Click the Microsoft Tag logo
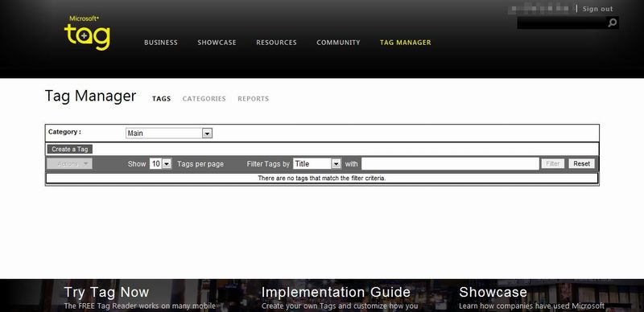This screenshot has width=644, height=312. [87, 33]
